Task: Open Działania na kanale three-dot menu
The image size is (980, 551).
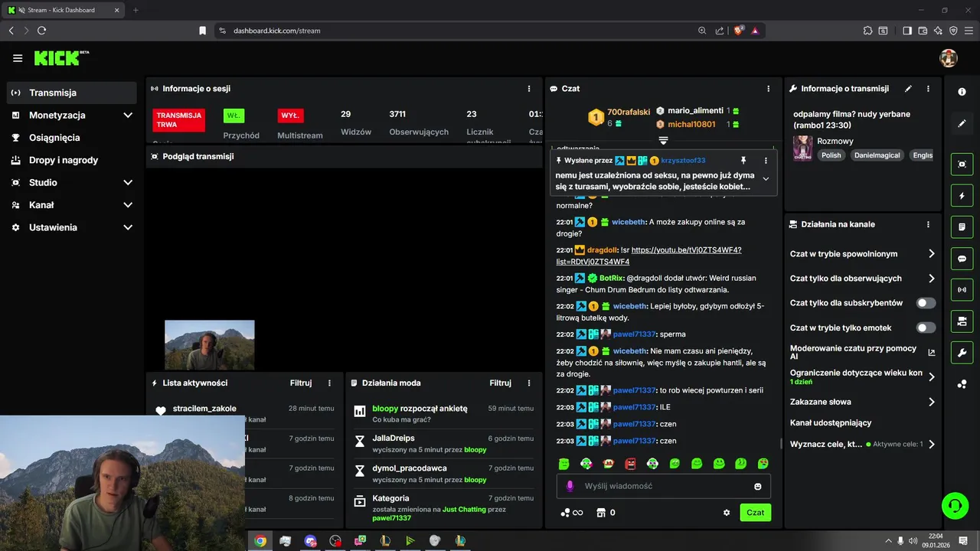Action: point(928,224)
